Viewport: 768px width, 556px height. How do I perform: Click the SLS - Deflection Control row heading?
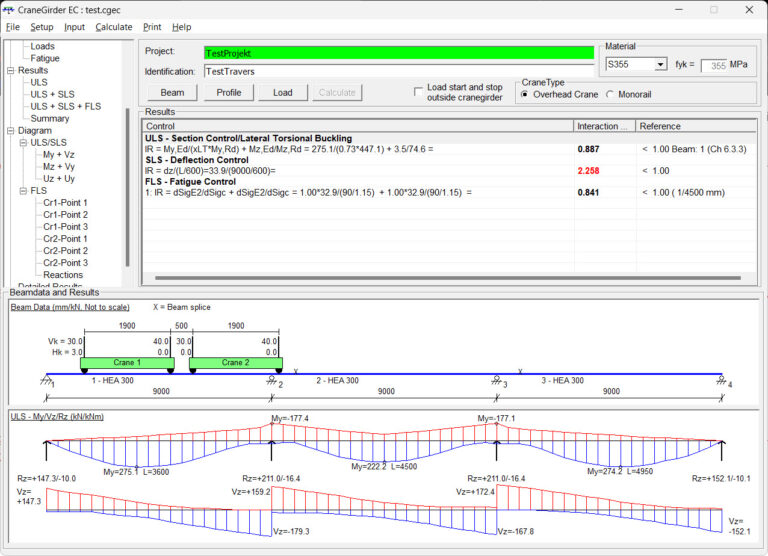[197, 160]
